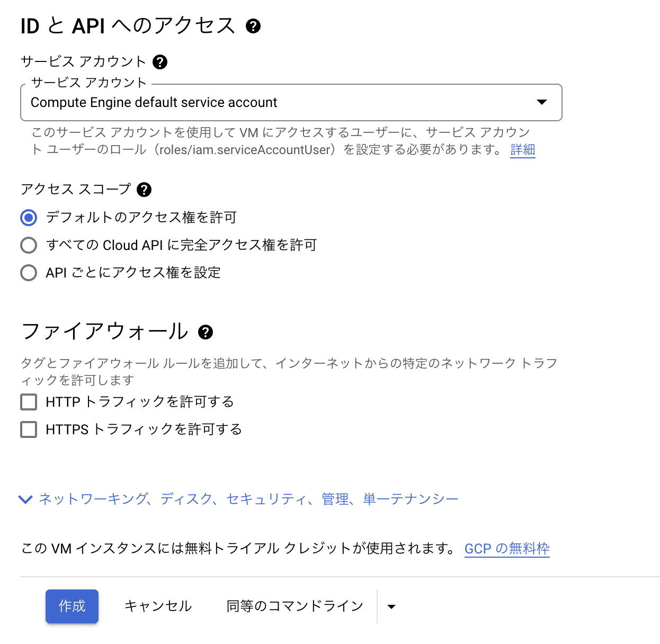
Task: Enable HTTP トラフィックを許可する checkbox
Action: click(x=29, y=402)
